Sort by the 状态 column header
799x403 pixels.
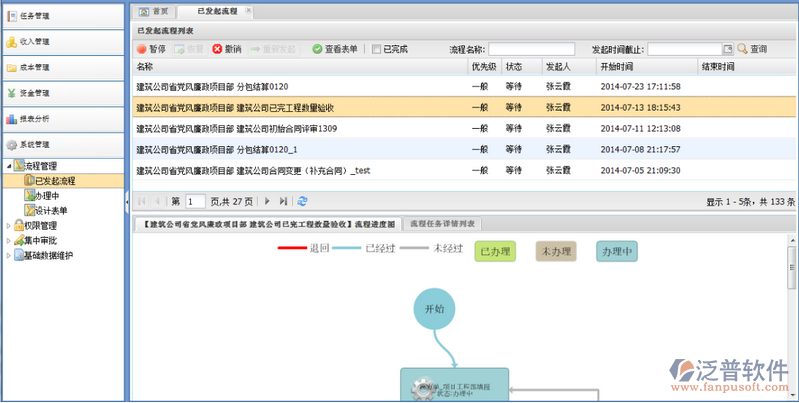522,67
